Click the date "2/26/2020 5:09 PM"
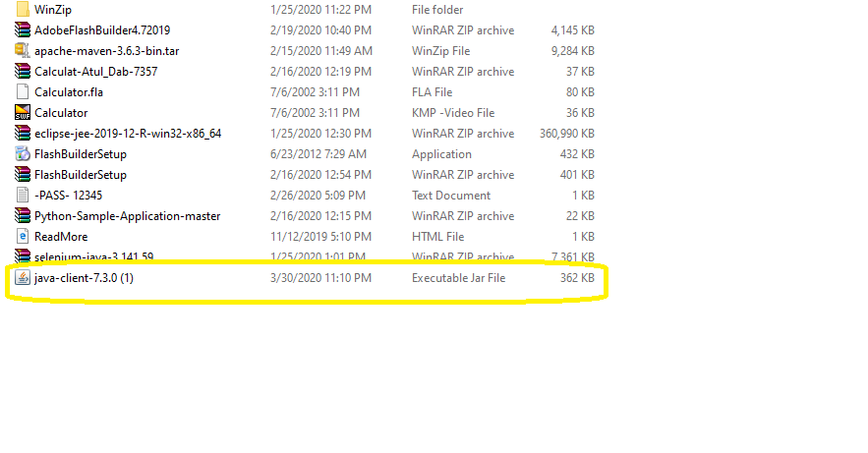This screenshot has width=868, height=453. coord(318,196)
